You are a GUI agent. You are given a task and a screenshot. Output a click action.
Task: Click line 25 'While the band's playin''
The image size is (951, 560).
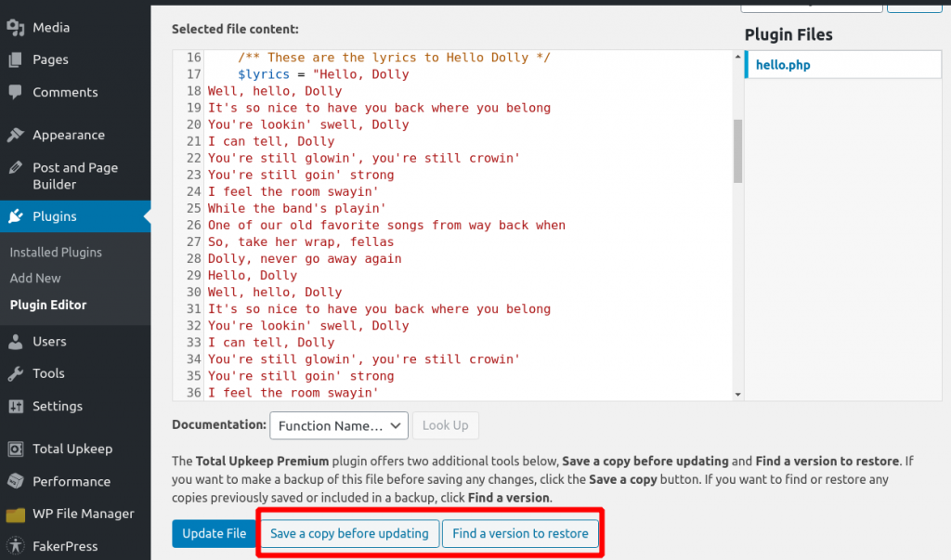[x=297, y=208]
